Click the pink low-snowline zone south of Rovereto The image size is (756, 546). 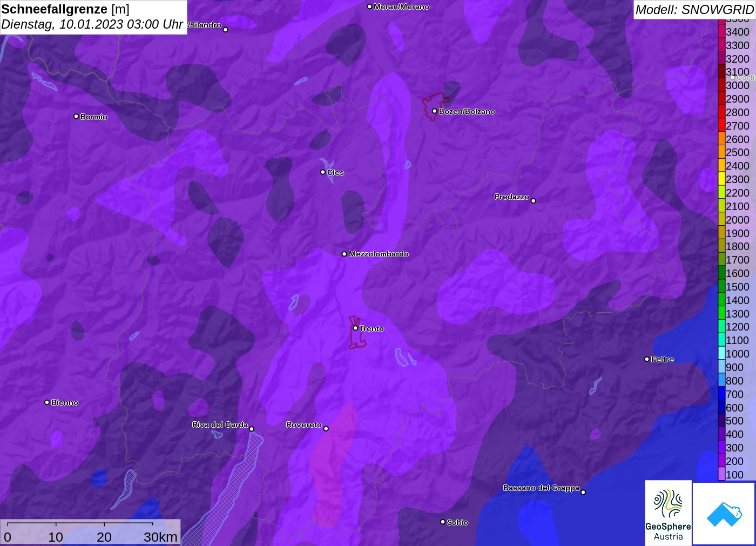(x=332, y=466)
